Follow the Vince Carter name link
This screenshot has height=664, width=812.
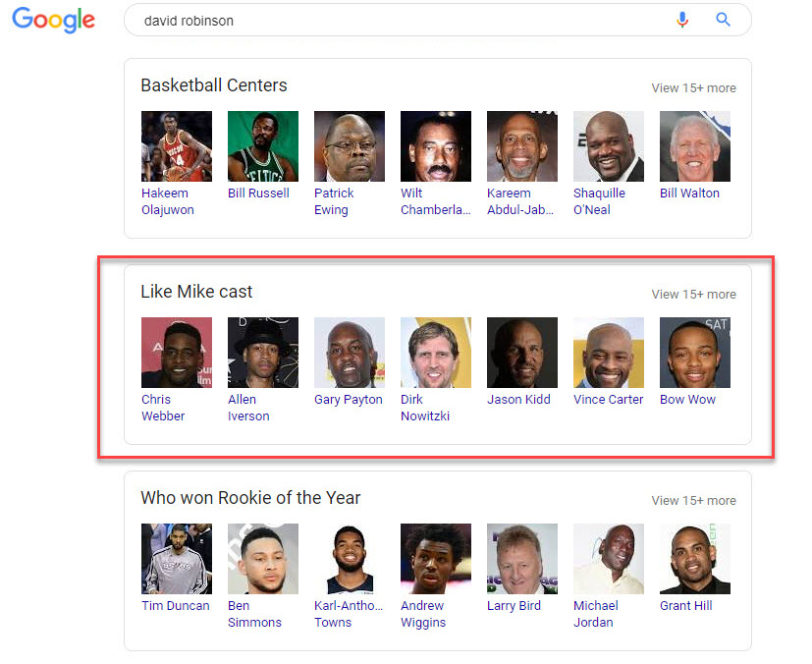click(x=609, y=400)
